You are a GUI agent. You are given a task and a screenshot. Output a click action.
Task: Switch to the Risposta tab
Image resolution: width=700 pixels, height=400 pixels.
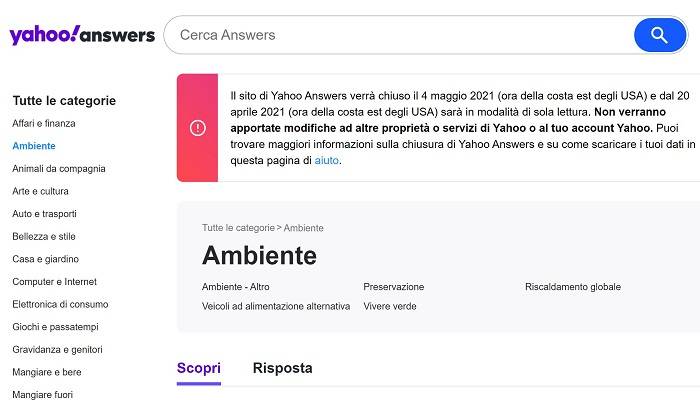(x=282, y=368)
